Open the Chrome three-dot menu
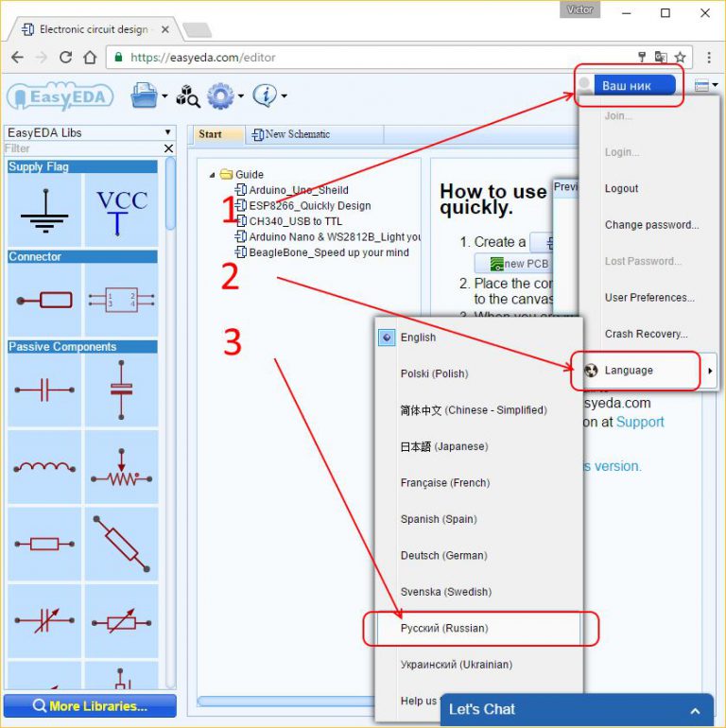 [708, 57]
